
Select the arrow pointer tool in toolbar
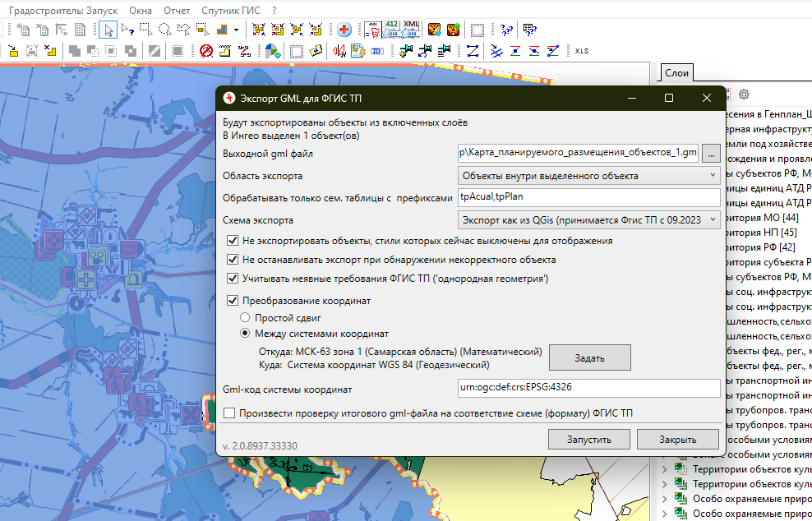click(108, 30)
